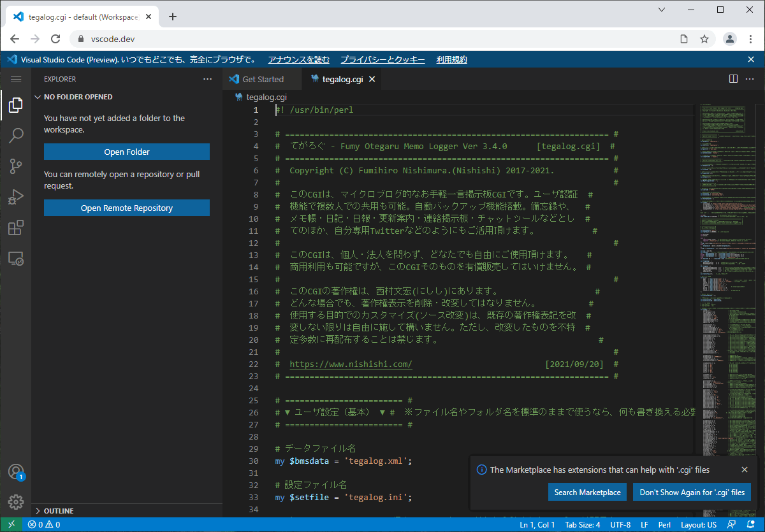The image size is (765, 532).
Task: Switch to the Get Started tab
Action: 262,79
